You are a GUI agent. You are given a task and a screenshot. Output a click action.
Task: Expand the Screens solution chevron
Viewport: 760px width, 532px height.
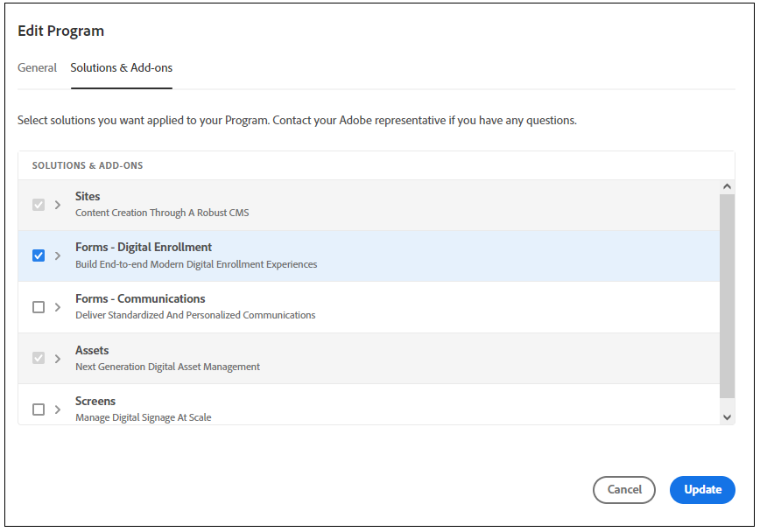click(58, 409)
